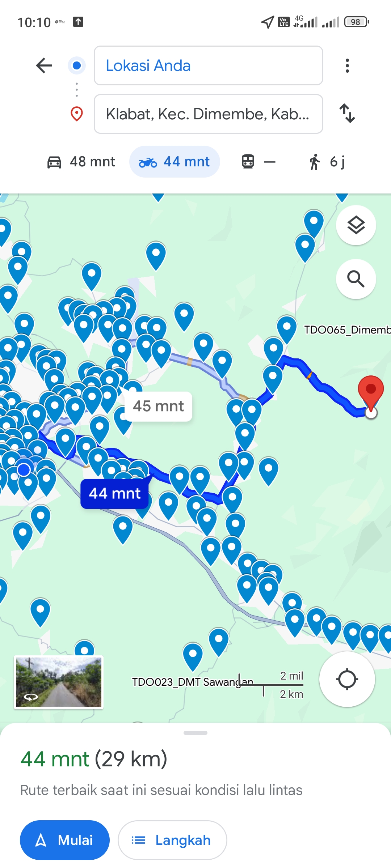This screenshot has height=868, width=391.
Task: Select the motorcycle 44 mnt travel mode
Action: point(175,162)
